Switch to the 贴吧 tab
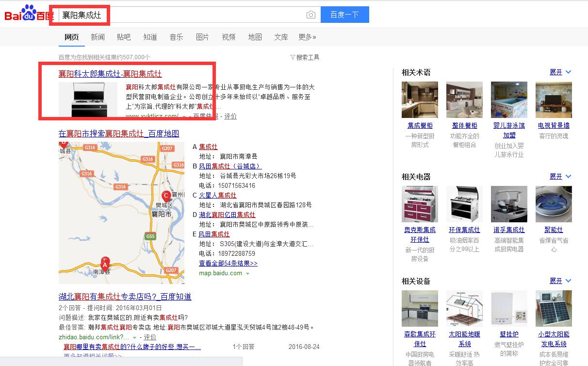Screen dimensions: 588x366 click(x=124, y=37)
